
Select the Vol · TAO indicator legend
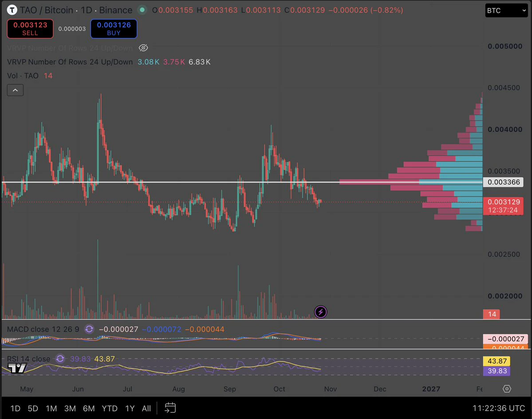click(23, 75)
